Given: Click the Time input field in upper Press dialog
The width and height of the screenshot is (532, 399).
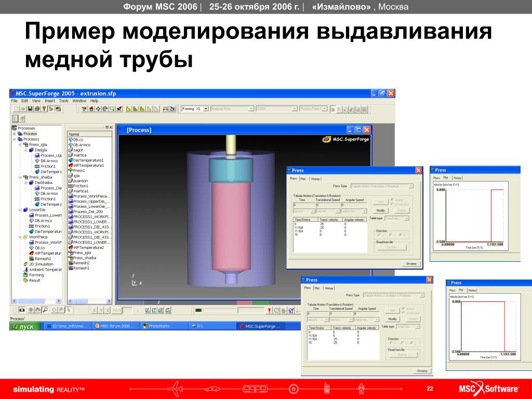Looking at the screenshot, I should tap(303, 205).
